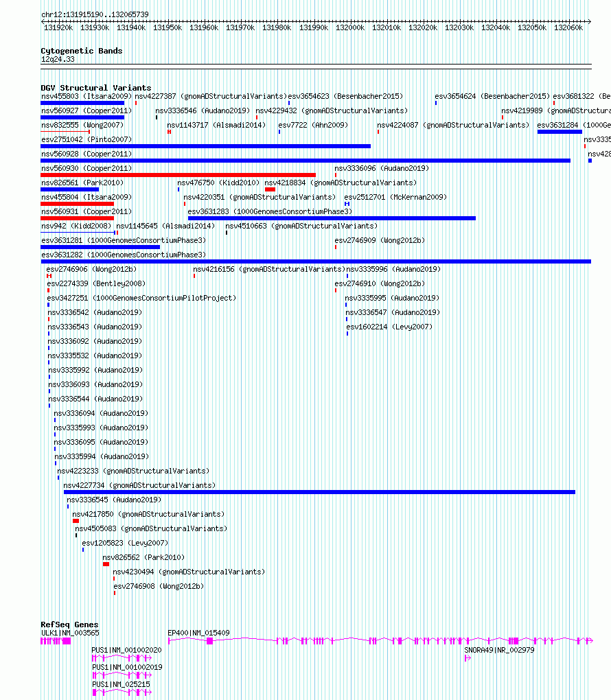This screenshot has width=611, height=700.
Task: Open nsv3336096 (Audano2019) label
Action: tap(382, 168)
